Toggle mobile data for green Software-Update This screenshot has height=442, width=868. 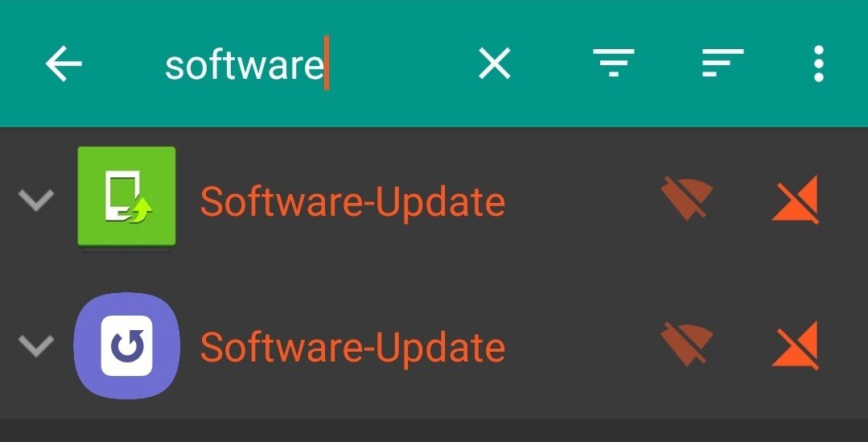click(x=796, y=200)
